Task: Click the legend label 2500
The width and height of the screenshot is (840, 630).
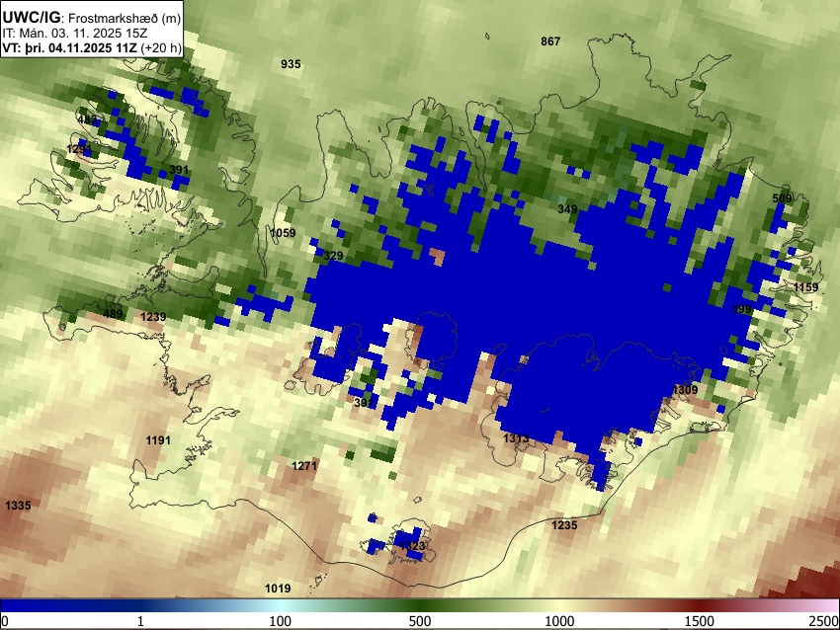Action: click(824, 621)
